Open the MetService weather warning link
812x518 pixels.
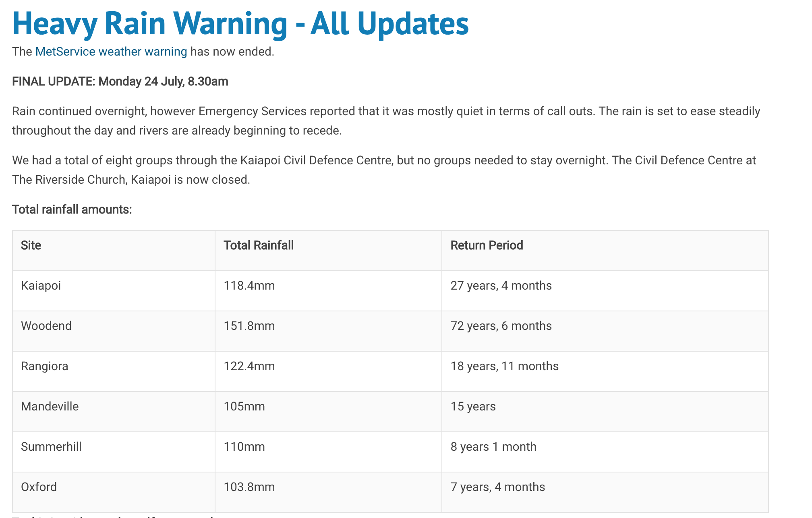(x=111, y=52)
